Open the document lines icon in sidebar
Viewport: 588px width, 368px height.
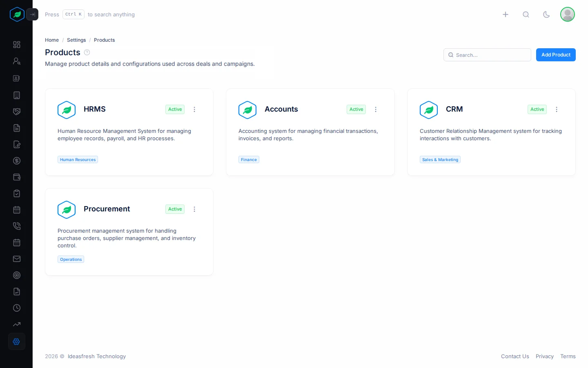pyautogui.click(x=17, y=128)
